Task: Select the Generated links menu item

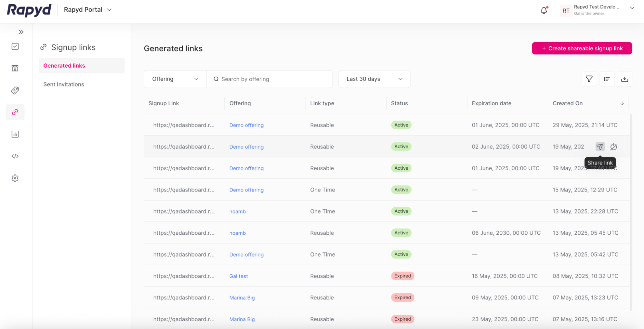Action: [x=64, y=65]
